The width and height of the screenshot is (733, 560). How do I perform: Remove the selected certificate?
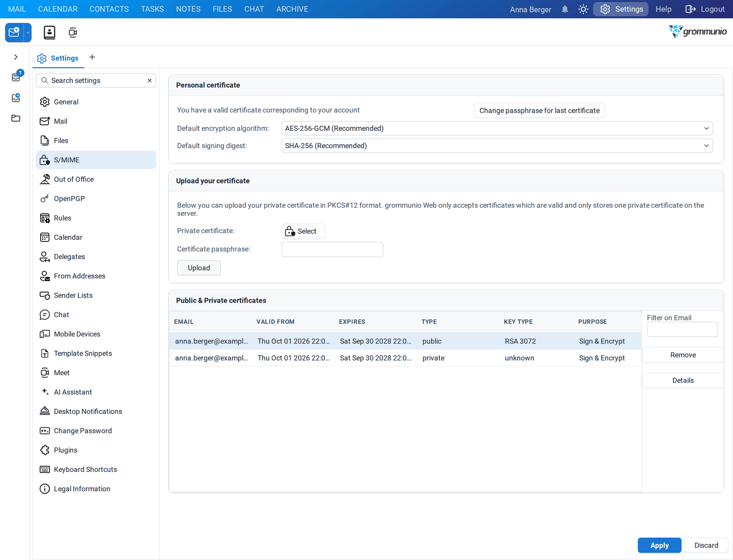pyautogui.click(x=683, y=355)
